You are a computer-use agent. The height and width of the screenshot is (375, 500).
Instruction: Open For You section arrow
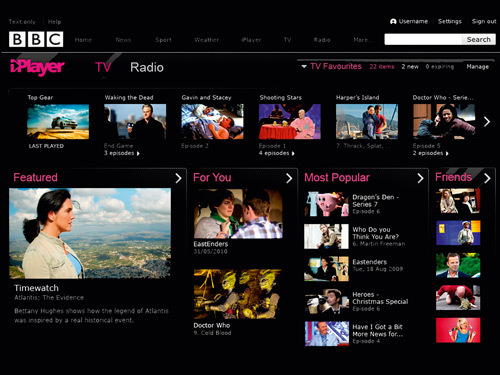289,178
